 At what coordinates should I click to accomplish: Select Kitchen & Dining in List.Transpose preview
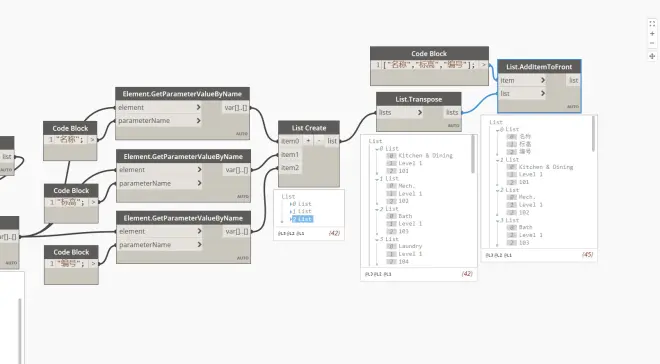coord(425,156)
